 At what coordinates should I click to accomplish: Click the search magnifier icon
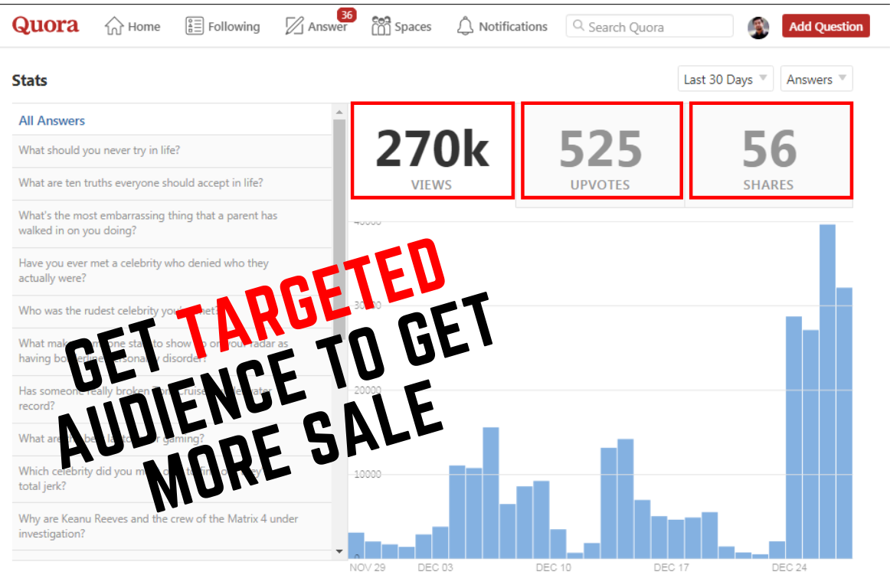[580, 26]
